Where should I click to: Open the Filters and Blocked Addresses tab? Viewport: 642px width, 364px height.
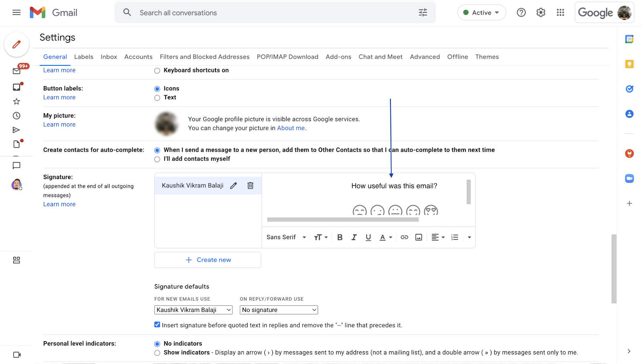205,57
